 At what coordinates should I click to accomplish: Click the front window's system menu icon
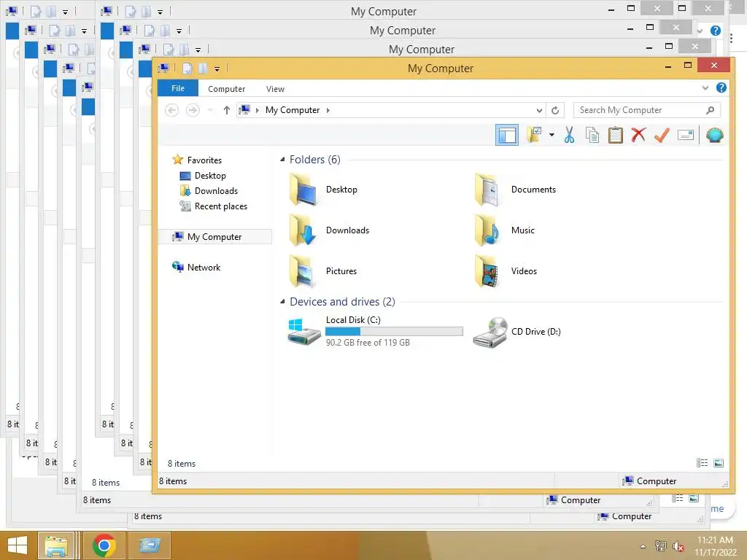point(163,68)
